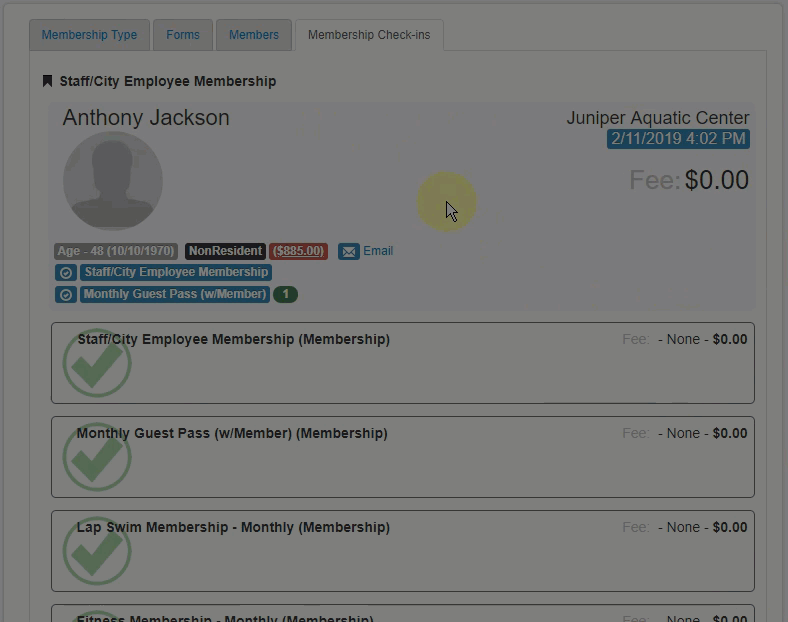Click green checkmark on Lap Swim Membership row
The width and height of the screenshot is (788, 622).
tap(97, 552)
